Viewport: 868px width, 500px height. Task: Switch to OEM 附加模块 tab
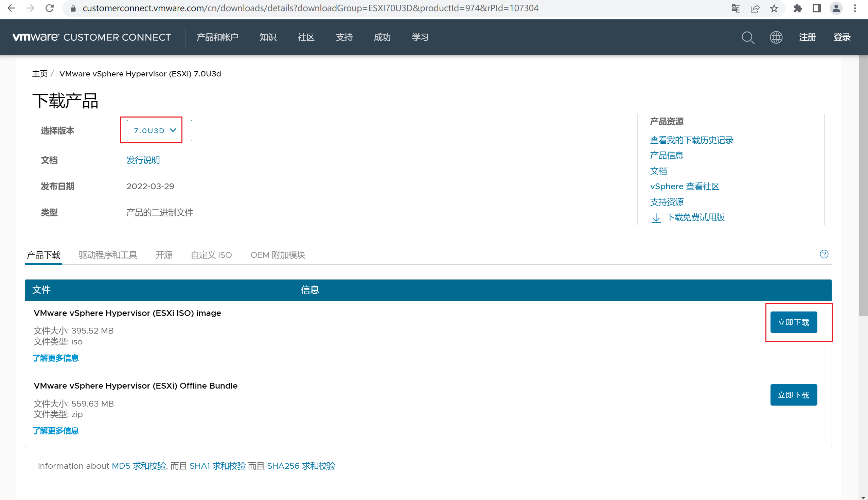click(x=278, y=255)
